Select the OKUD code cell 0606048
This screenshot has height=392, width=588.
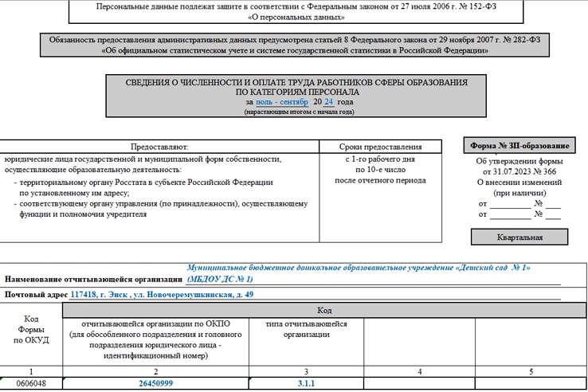point(32,383)
